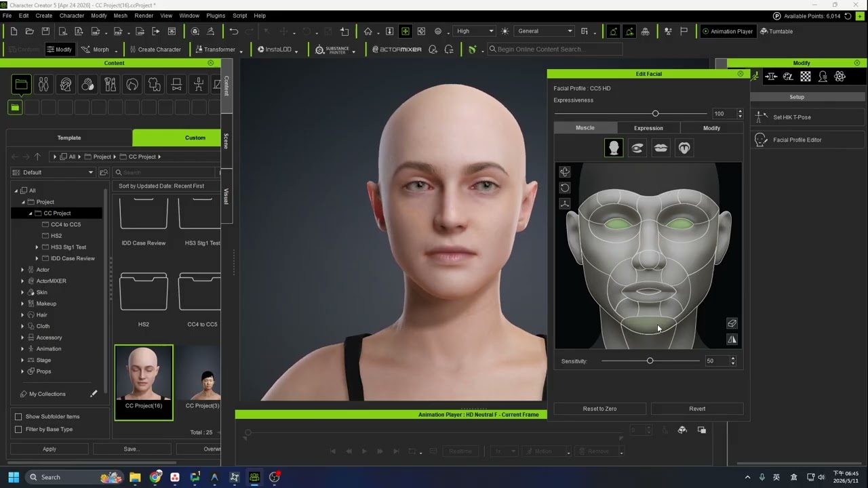Enable Filter by Base Type checkbox
This screenshot has width=868, height=488.
click(x=18, y=430)
